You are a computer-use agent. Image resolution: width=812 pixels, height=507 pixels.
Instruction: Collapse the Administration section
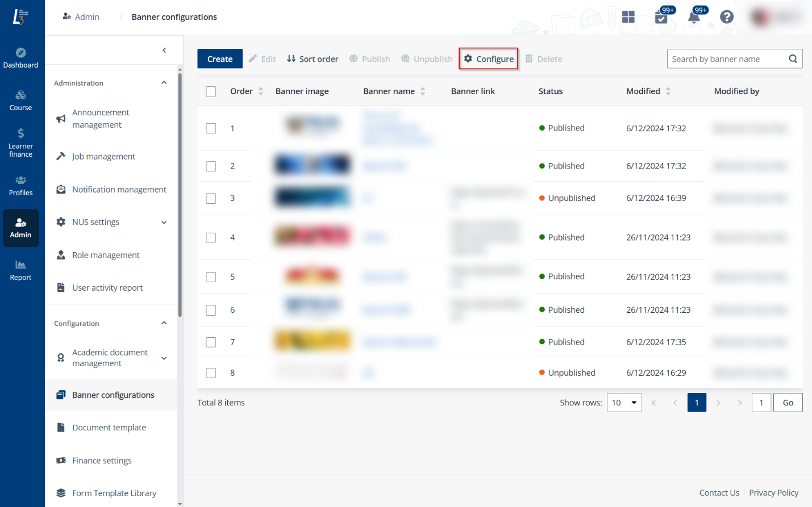[x=164, y=83]
